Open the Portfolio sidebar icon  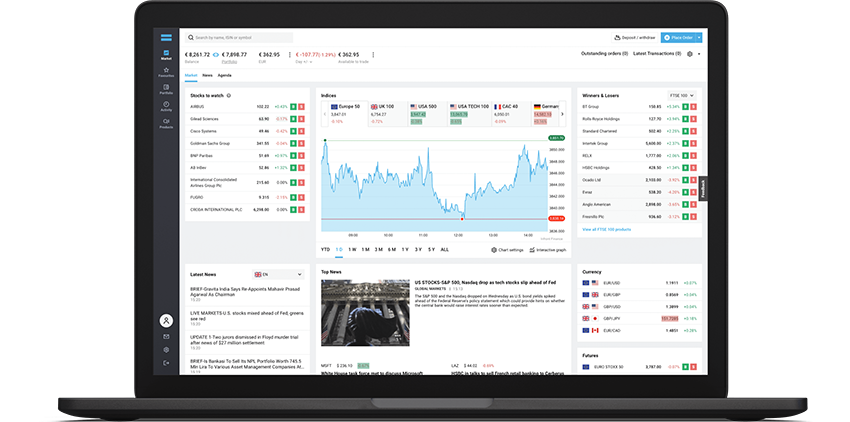166,89
